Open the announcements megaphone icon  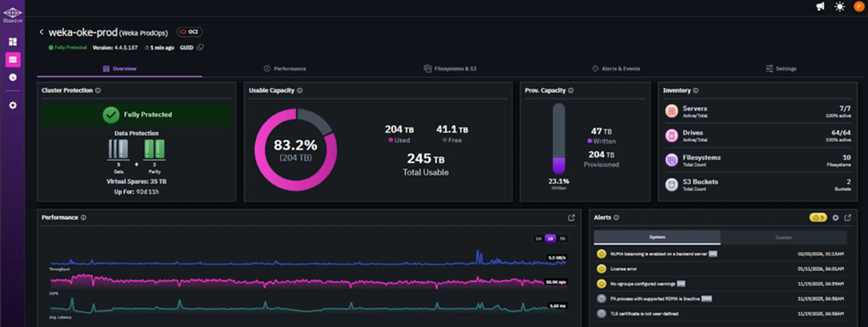820,6
